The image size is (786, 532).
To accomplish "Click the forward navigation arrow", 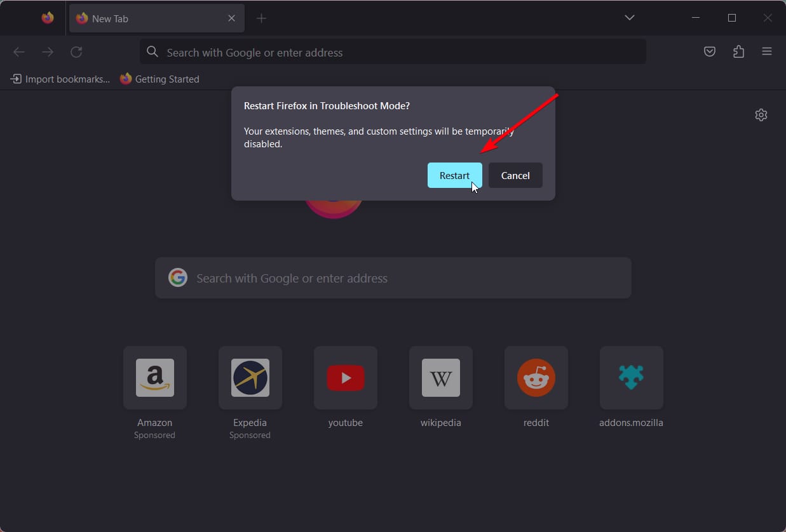I will tap(48, 52).
